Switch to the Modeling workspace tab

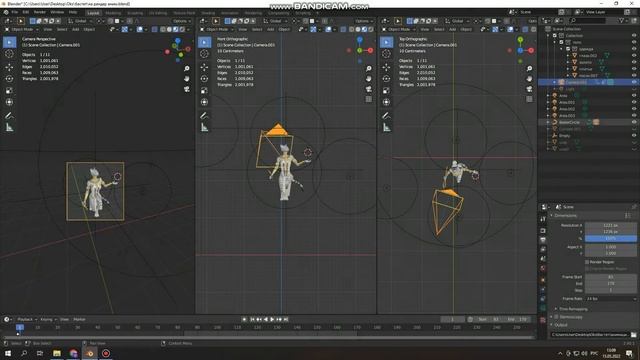pos(113,13)
